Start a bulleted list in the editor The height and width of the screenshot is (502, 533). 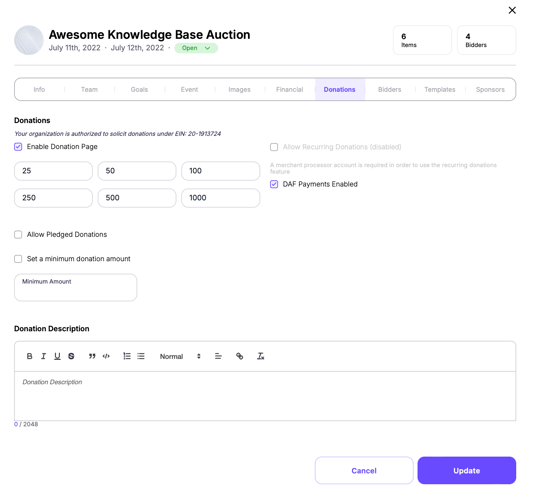point(141,356)
